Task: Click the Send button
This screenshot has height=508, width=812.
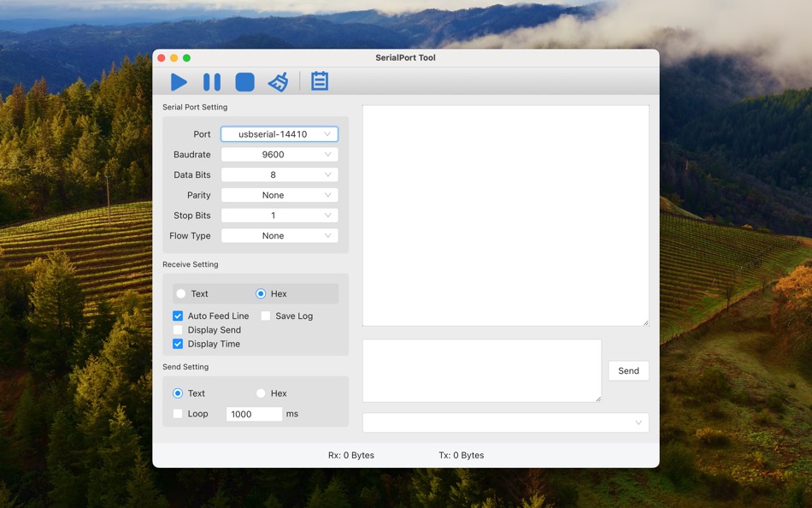Action: (x=628, y=370)
